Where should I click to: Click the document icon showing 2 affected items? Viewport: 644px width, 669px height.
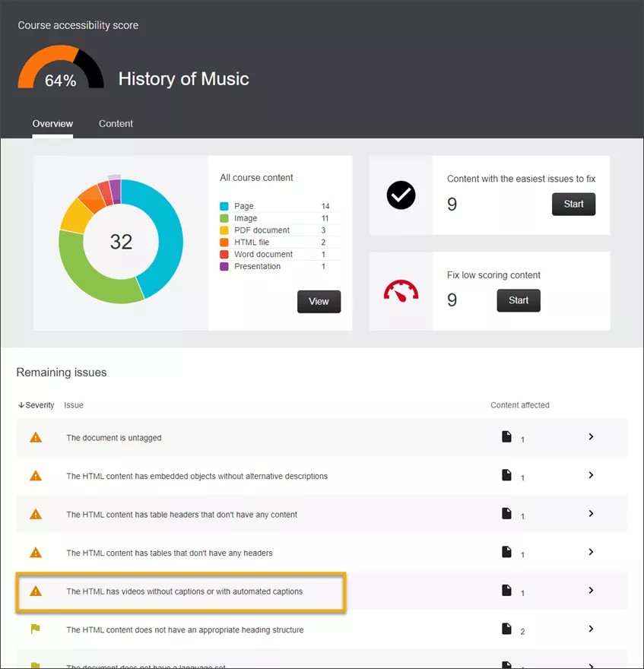507,629
